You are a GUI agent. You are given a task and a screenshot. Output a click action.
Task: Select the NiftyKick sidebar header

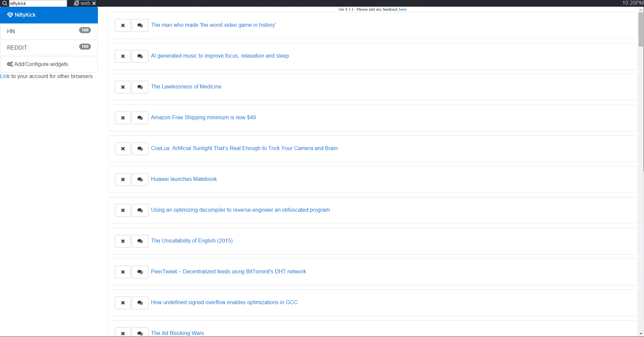pyautogui.click(x=49, y=15)
